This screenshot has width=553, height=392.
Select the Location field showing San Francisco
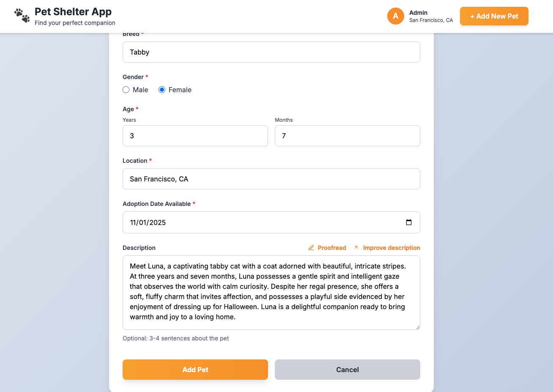[271, 178]
